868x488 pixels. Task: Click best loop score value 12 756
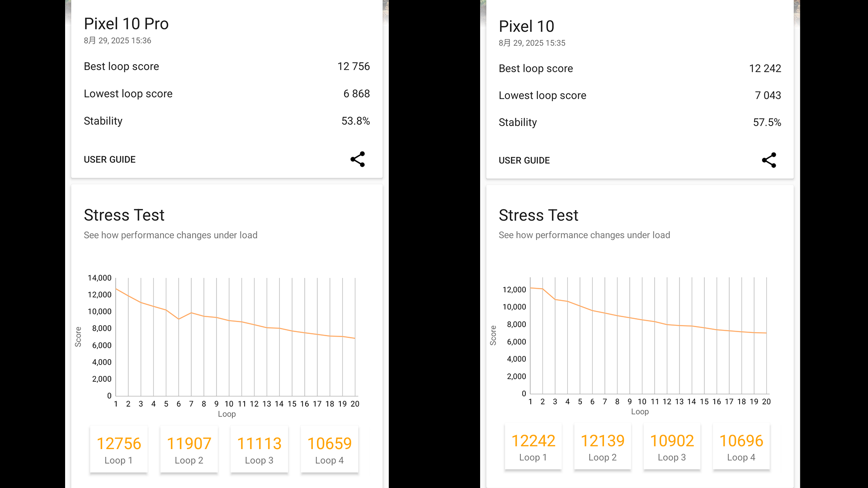click(354, 66)
